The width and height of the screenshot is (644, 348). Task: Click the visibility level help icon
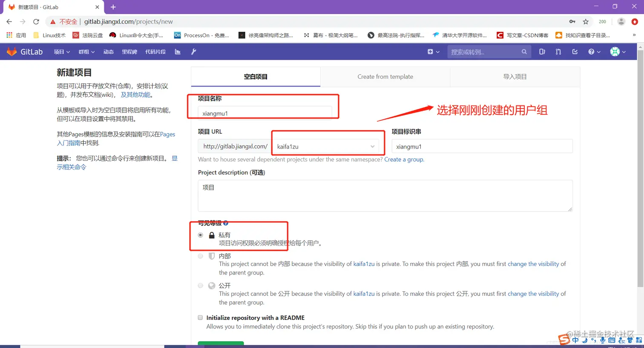[226, 223]
